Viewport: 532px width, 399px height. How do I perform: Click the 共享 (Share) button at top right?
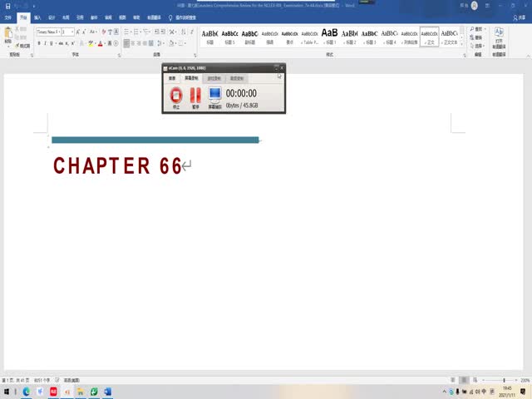[x=517, y=16]
